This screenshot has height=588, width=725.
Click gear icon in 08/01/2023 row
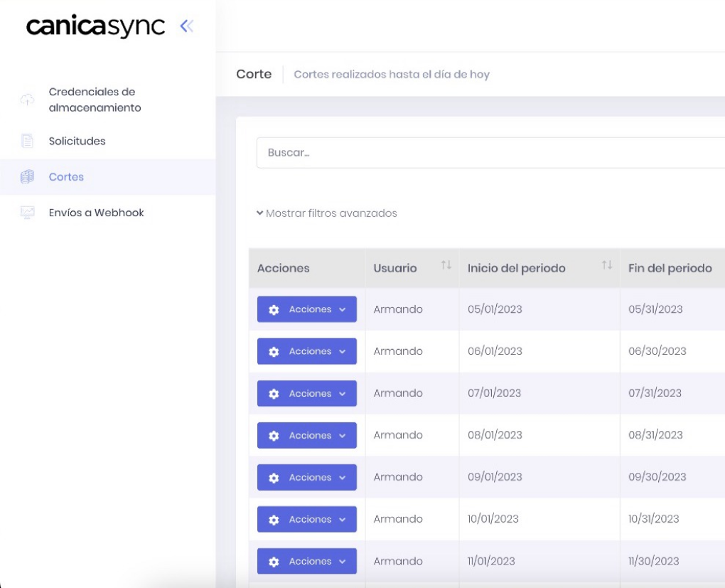pyautogui.click(x=274, y=436)
